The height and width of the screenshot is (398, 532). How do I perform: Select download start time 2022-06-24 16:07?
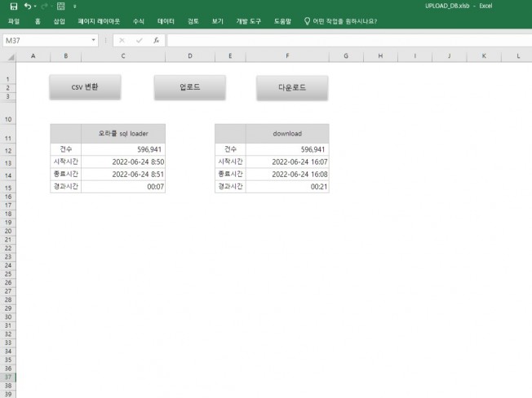[287, 162]
